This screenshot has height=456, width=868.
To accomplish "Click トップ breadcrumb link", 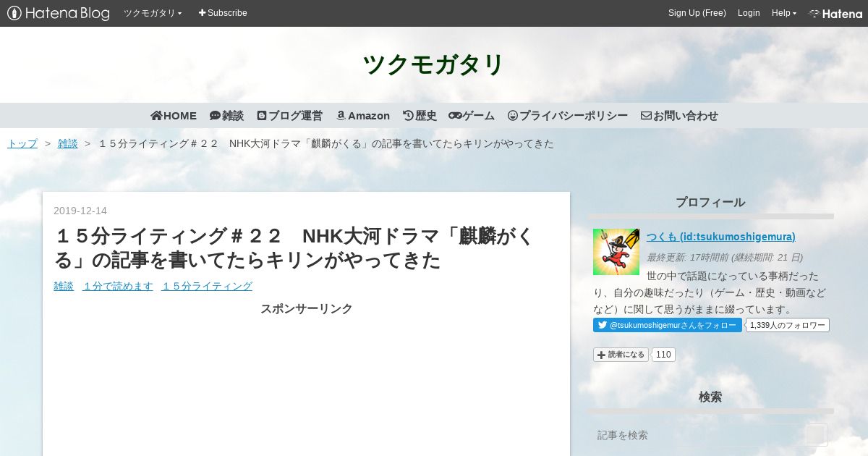I will click(x=22, y=143).
